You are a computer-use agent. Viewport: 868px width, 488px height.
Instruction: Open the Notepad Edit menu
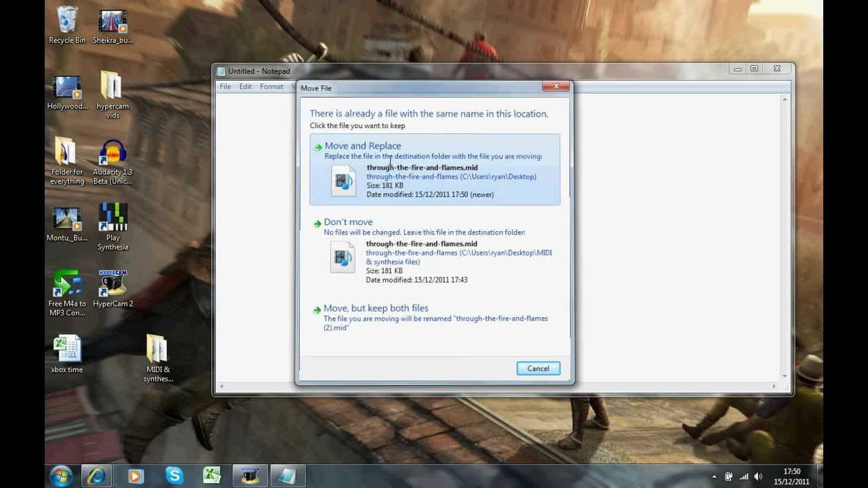(x=245, y=87)
